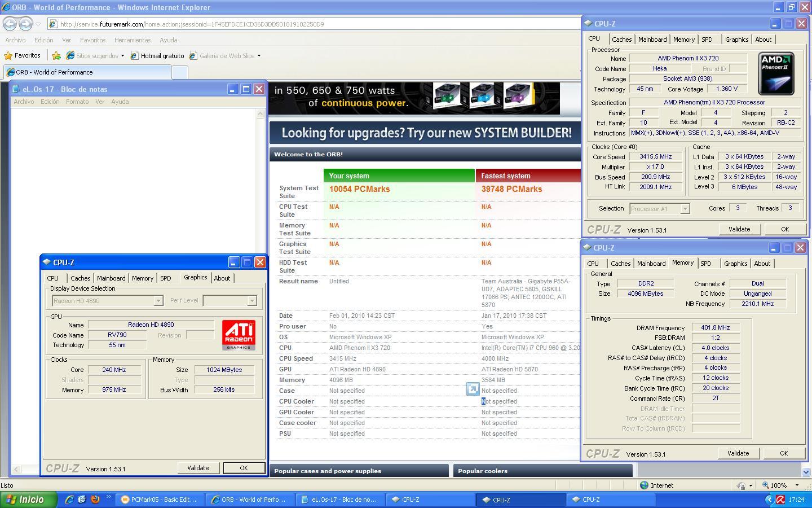Click the Notepad text editing area

click(x=134, y=181)
